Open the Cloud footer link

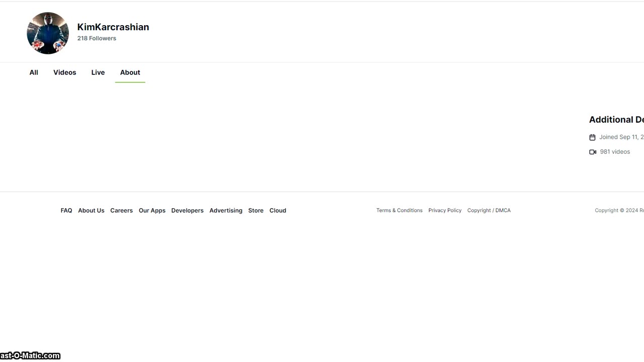pos(278,211)
